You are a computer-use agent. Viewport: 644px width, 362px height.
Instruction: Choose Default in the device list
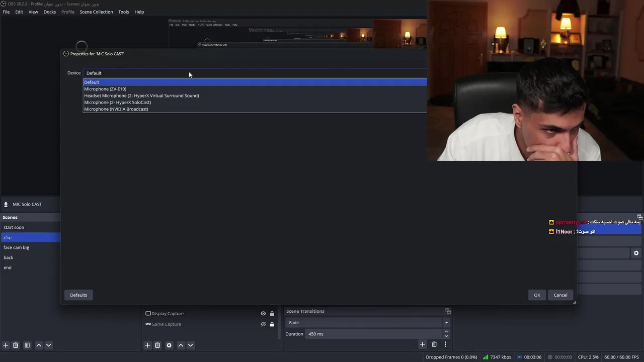coord(255,82)
